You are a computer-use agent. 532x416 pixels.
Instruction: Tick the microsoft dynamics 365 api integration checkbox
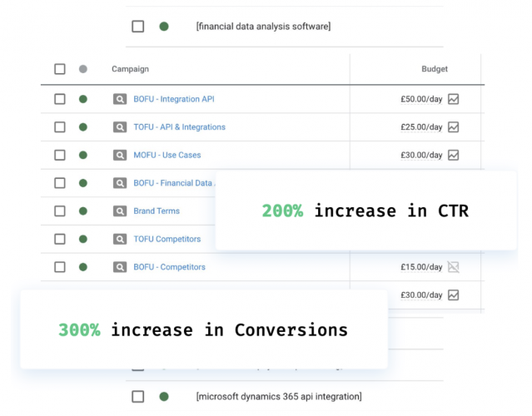tap(137, 396)
